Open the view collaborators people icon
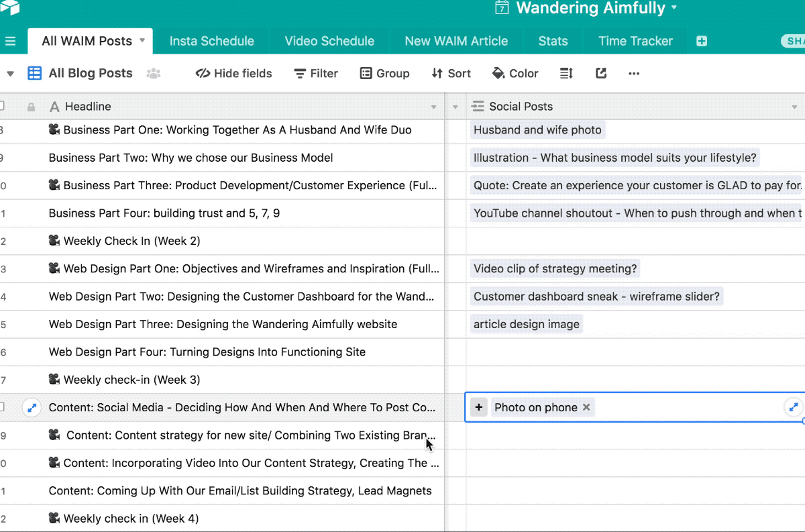 pos(154,73)
